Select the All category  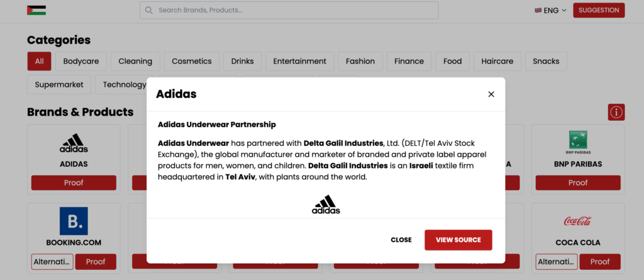(x=40, y=61)
